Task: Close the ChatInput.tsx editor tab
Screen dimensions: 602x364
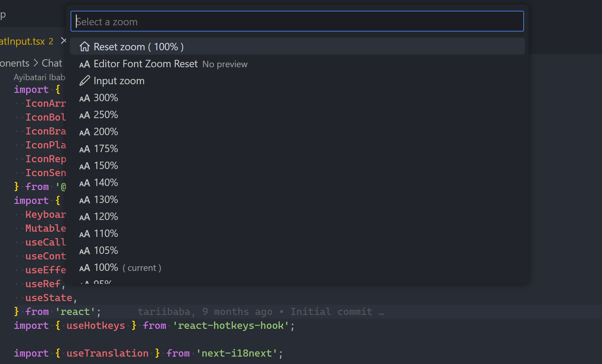Action: pos(64,40)
